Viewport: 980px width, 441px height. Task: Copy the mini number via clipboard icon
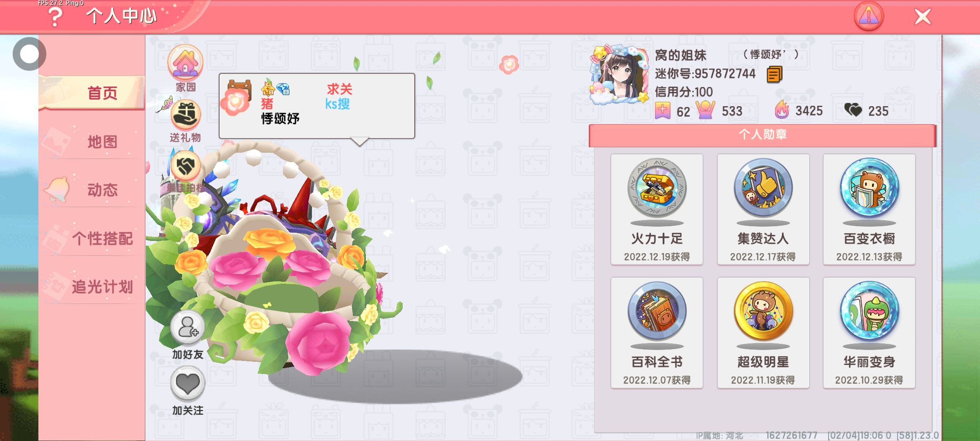pos(774,75)
